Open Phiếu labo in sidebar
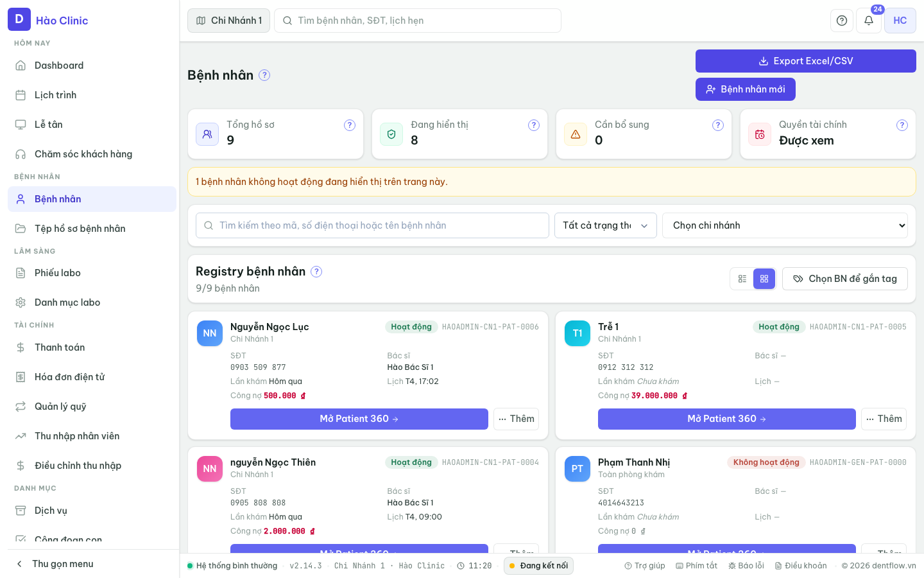Image resolution: width=924 pixels, height=578 pixels. click(92, 273)
